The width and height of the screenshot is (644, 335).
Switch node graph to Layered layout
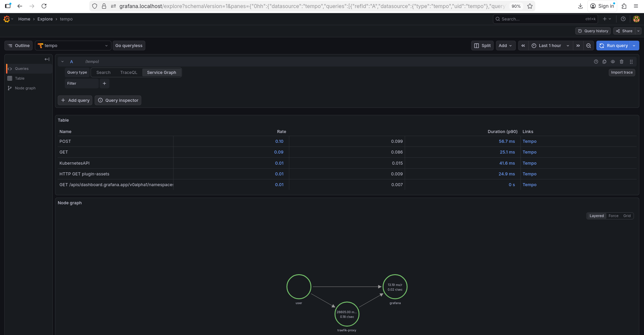(x=596, y=216)
